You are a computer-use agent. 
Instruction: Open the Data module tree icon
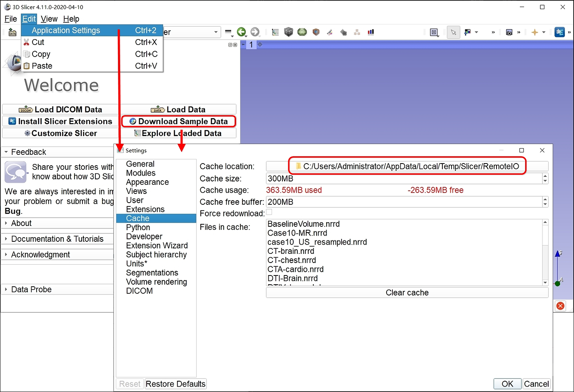click(275, 32)
